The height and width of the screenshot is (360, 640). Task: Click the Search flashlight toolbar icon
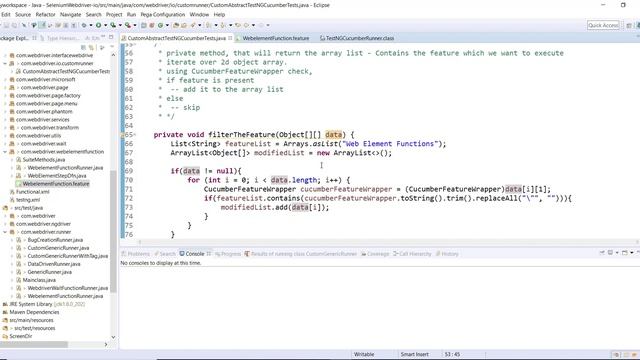193,25
